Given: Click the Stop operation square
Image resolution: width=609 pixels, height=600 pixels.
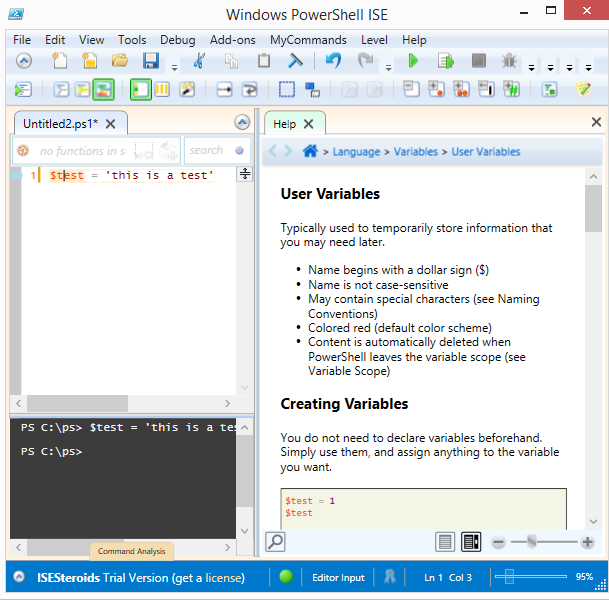Looking at the screenshot, I should pos(478,61).
